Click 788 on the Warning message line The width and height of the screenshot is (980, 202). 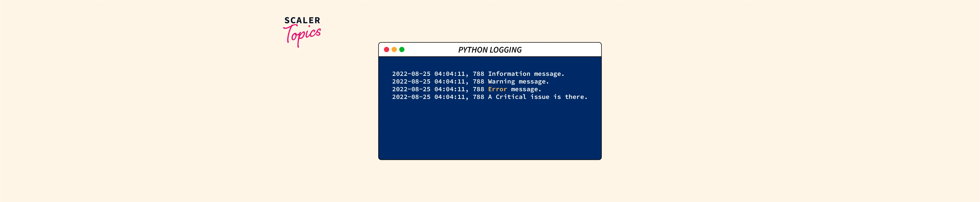[x=479, y=82]
